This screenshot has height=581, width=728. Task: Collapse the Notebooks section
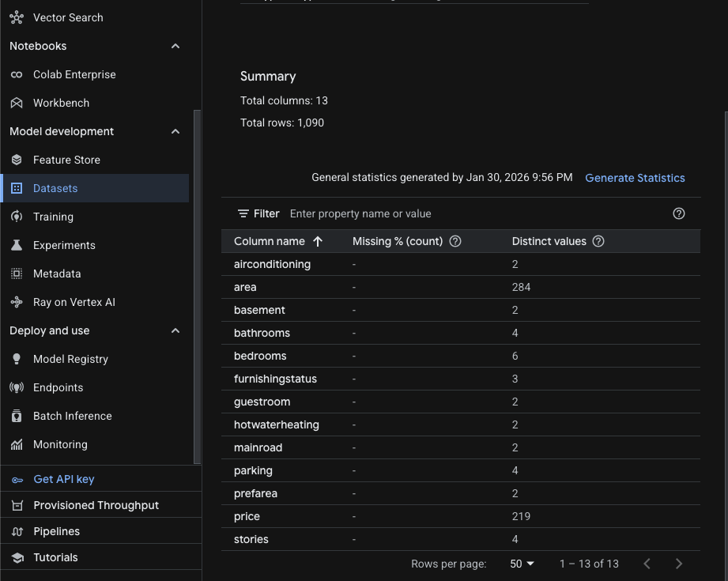(x=175, y=46)
